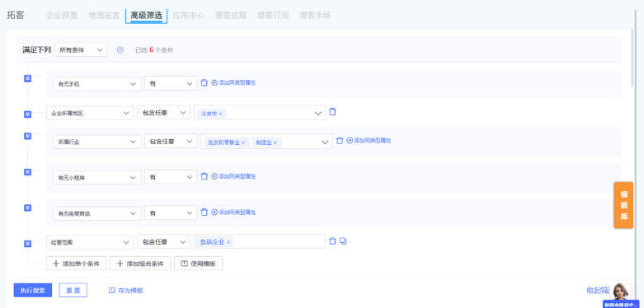Open the 有 value dropdown in 有无电商商品 row
The image size is (644, 308).
point(171,213)
